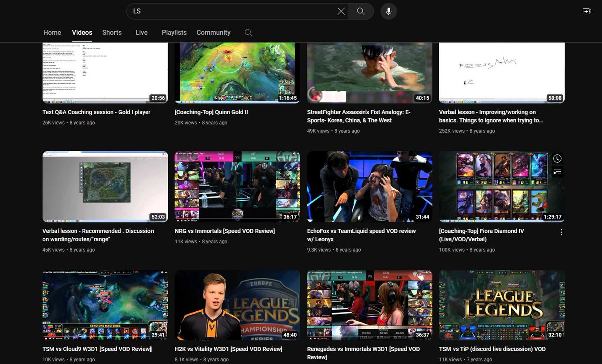Viewport: 602px width, 364px height.
Task: Start voice search with microphone icon
Action: [389, 11]
